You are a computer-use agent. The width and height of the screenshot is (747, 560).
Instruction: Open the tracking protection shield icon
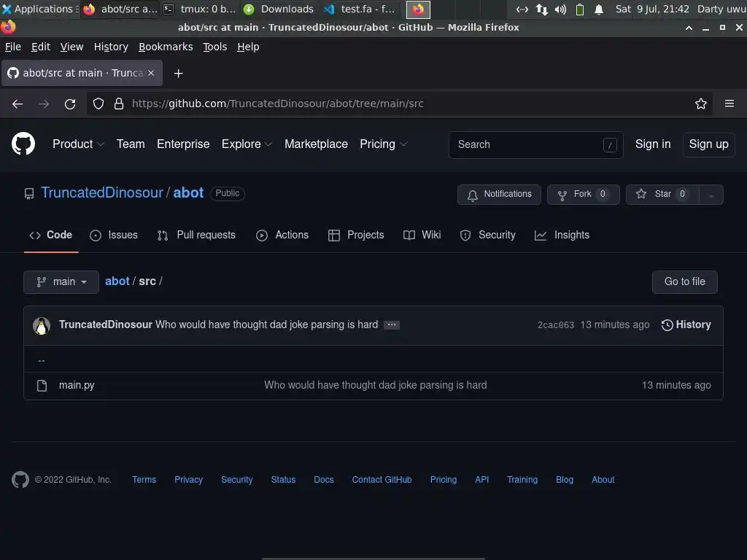[98, 104]
